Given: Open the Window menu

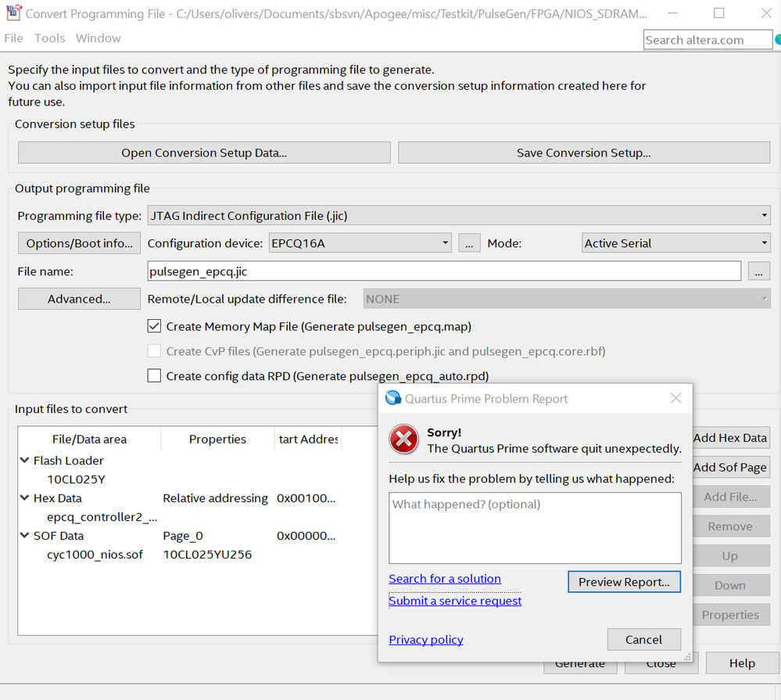Looking at the screenshot, I should [x=99, y=38].
